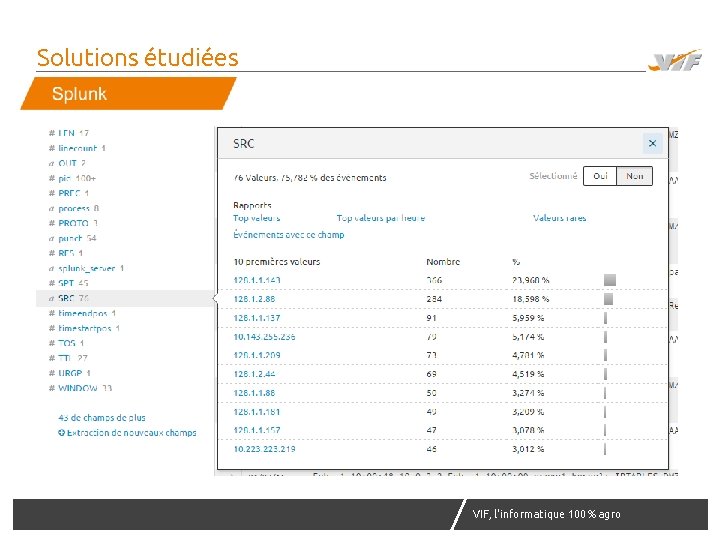Select source value 10.223.223.219
Image resolution: width=720 pixels, height=540 pixels.
click(x=264, y=449)
